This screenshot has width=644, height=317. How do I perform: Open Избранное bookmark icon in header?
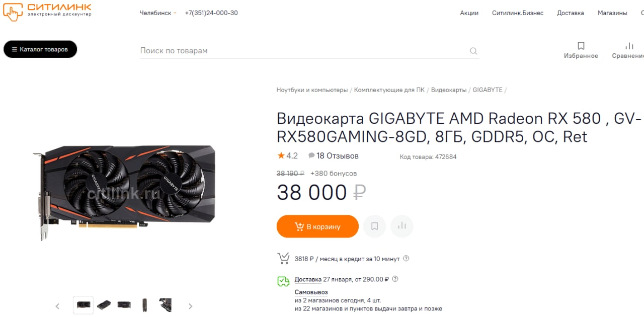pos(581,46)
